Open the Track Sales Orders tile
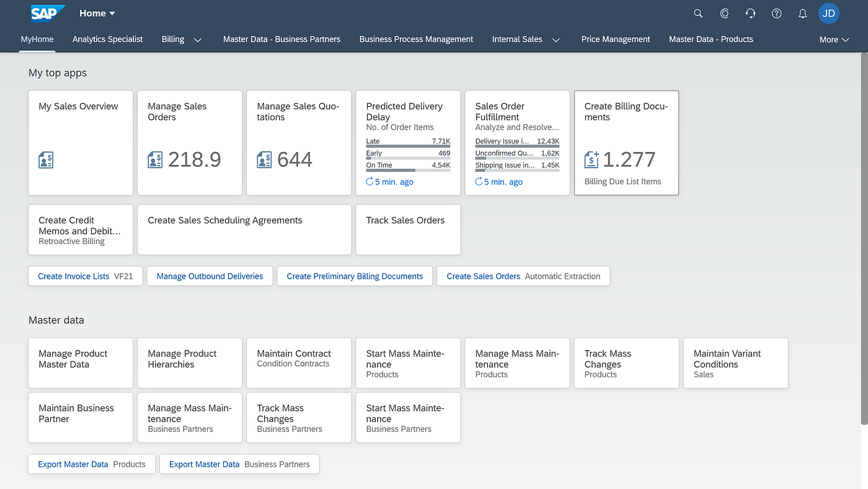This screenshot has width=868, height=489. tap(408, 230)
